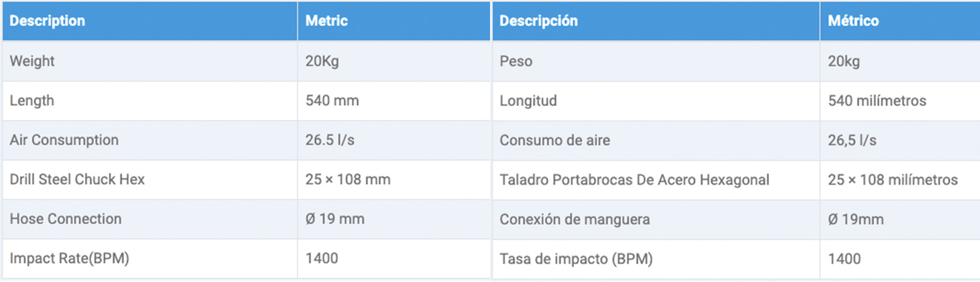Click the Consumo de aire label
The image size is (980, 282).
555,140
